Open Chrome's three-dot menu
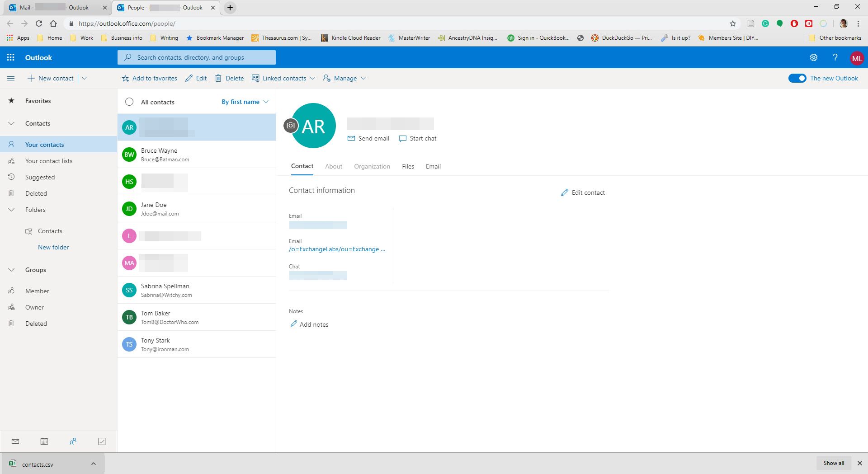This screenshot has width=868, height=474. (858, 23)
